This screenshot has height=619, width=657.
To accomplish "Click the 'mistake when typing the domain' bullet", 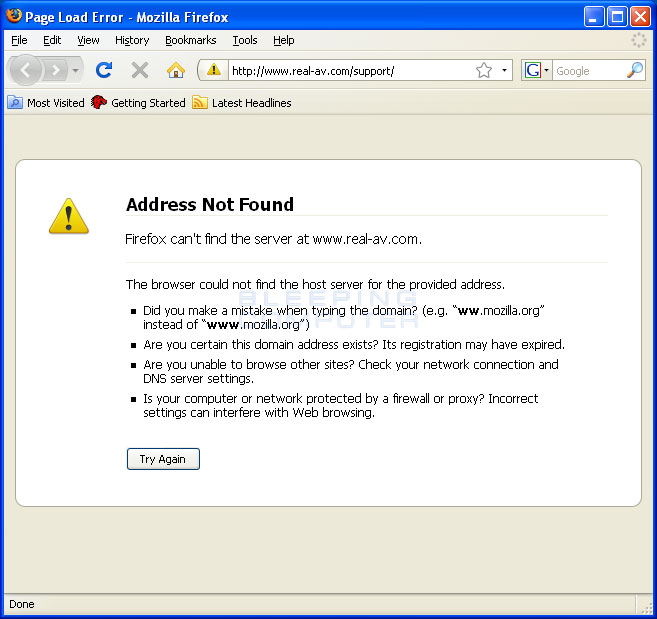I will 344,317.
